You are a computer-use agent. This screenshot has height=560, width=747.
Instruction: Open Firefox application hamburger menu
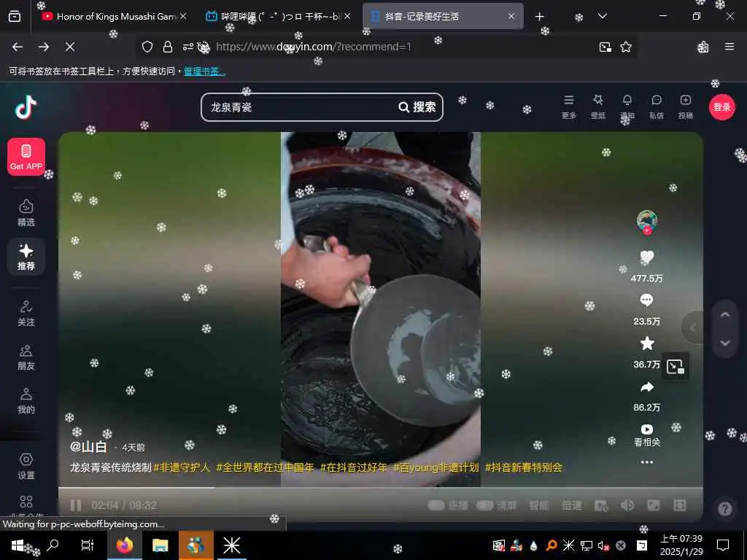point(729,47)
